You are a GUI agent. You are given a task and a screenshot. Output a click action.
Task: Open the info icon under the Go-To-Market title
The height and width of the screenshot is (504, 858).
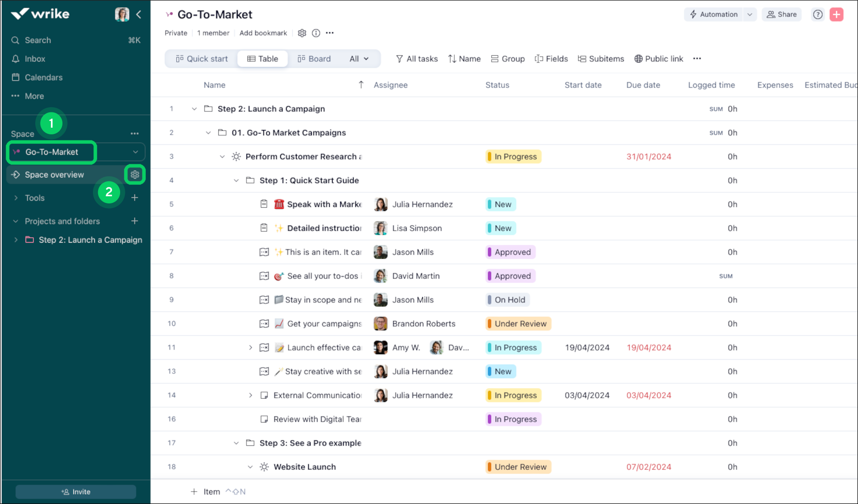point(316,33)
